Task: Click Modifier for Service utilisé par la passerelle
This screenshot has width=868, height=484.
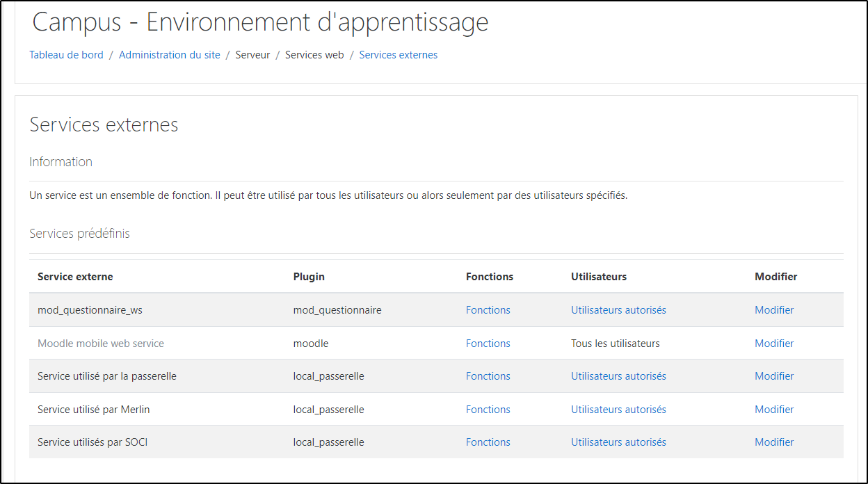Action: (774, 376)
